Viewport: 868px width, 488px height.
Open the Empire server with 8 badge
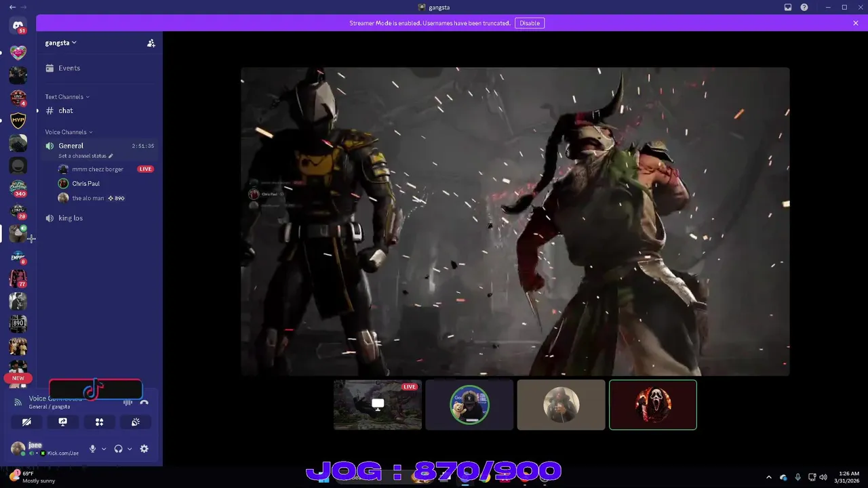click(x=18, y=257)
